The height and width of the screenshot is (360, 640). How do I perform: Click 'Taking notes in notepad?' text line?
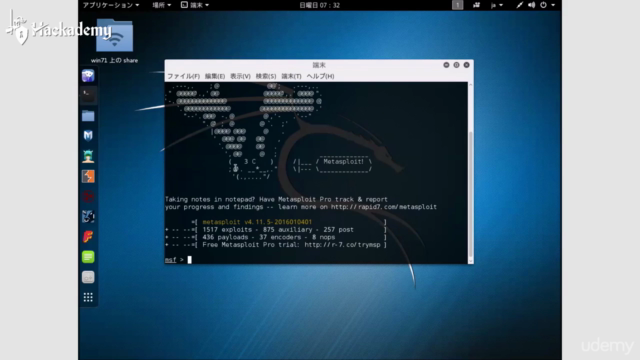pos(276,200)
